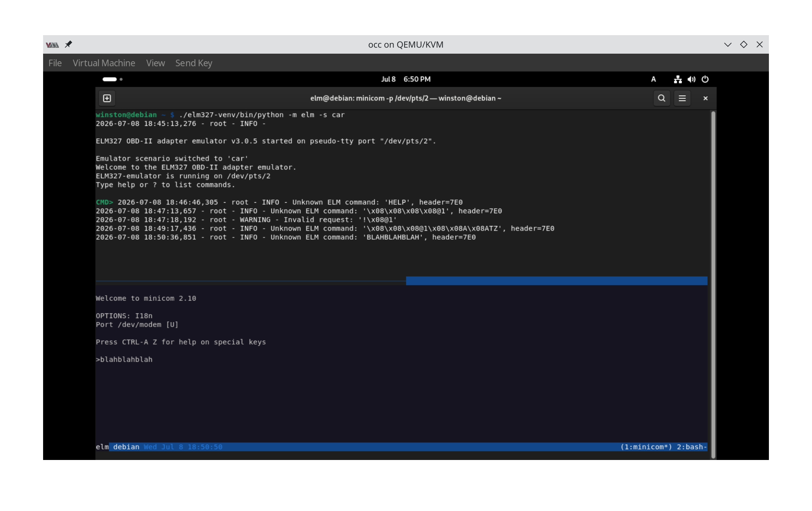Click the wired network status icon
This screenshot has width=812, height=511.
pyautogui.click(x=678, y=79)
